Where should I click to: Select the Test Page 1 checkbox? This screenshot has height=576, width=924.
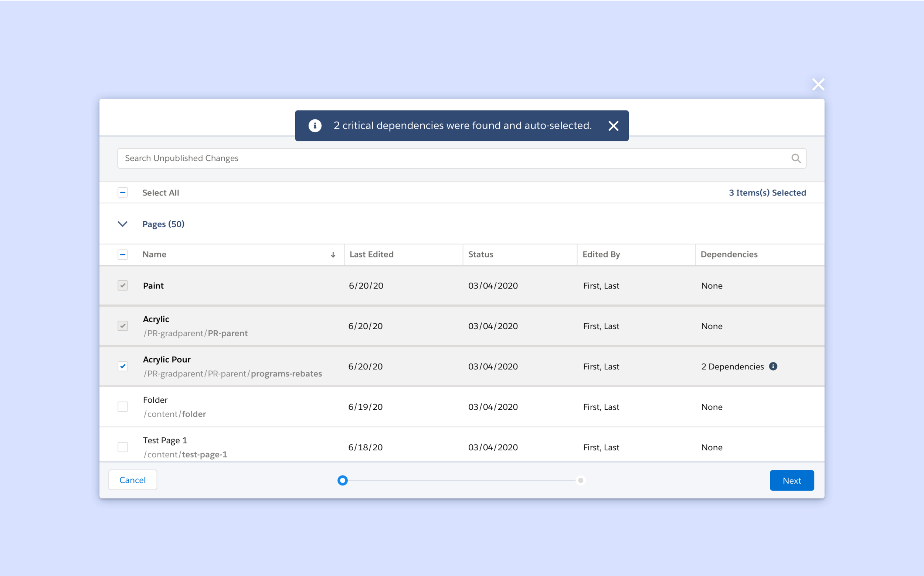[x=123, y=447]
